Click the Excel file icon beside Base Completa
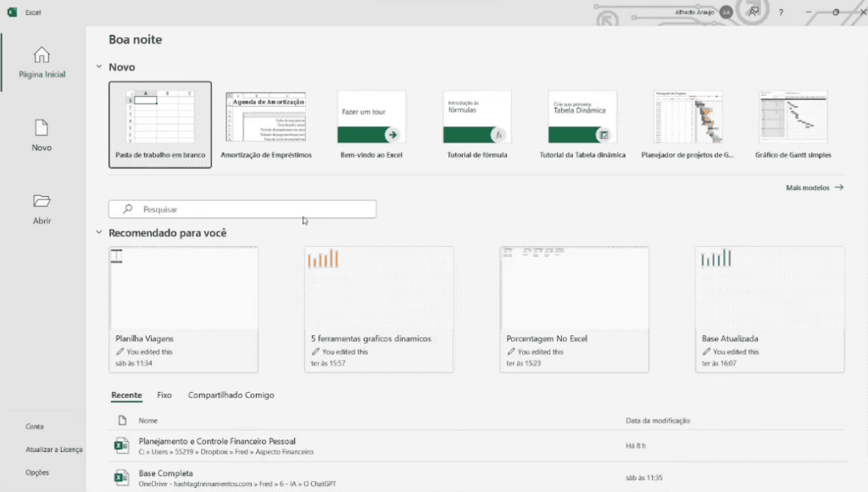The height and width of the screenshot is (492, 868). pos(121,478)
